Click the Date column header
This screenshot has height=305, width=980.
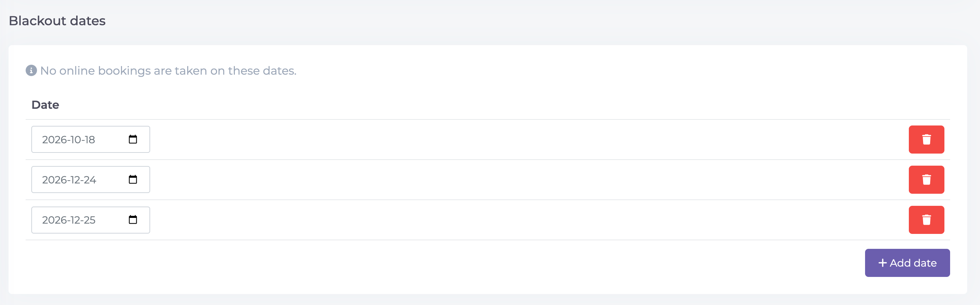45,105
